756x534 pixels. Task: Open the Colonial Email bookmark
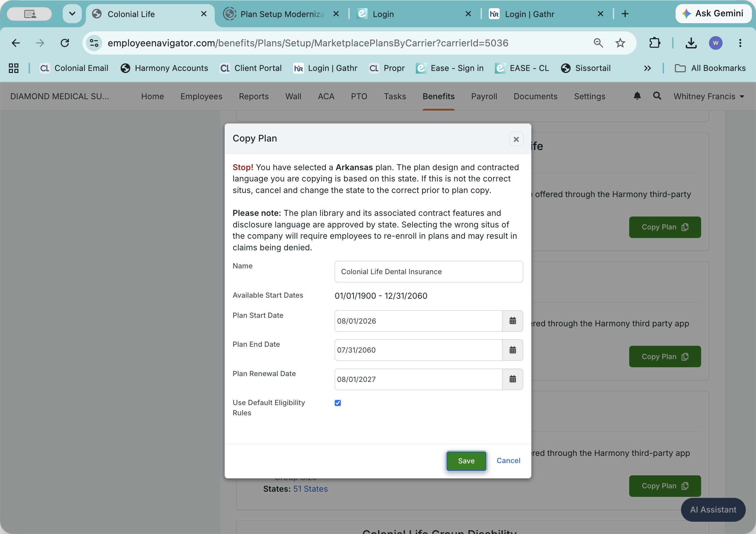click(x=74, y=68)
